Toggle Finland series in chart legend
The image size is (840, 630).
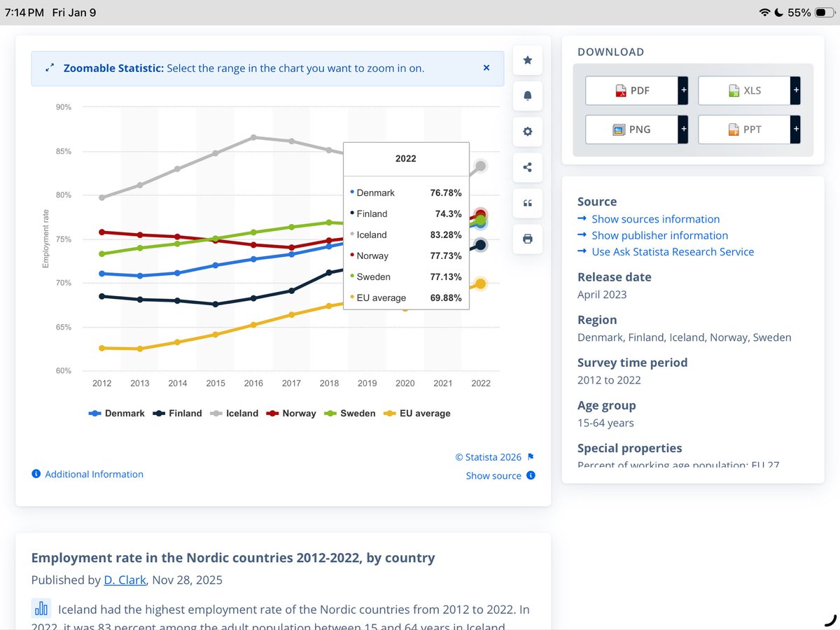pyautogui.click(x=177, y=414)
